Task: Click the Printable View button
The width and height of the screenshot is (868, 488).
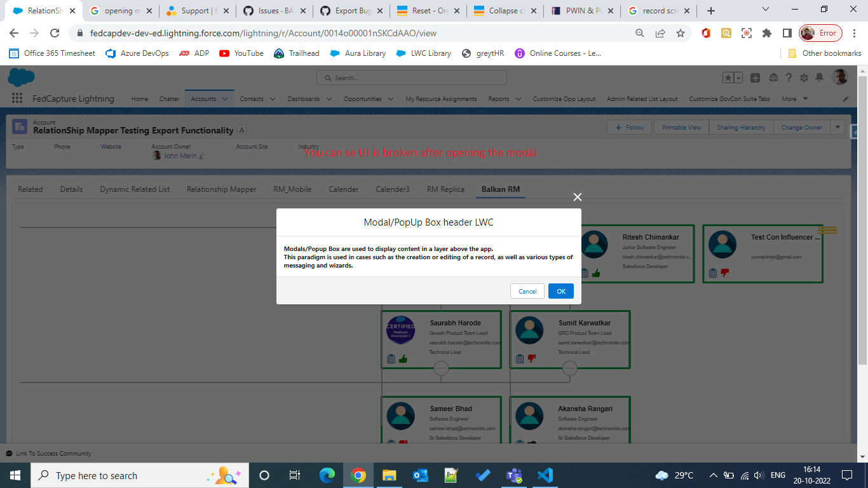Action: [x=681, y=127]
